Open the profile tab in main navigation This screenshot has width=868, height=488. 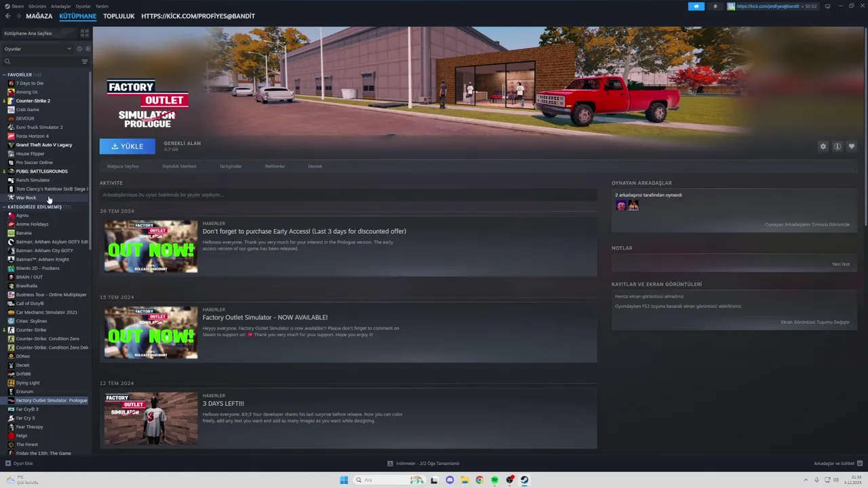198,16
